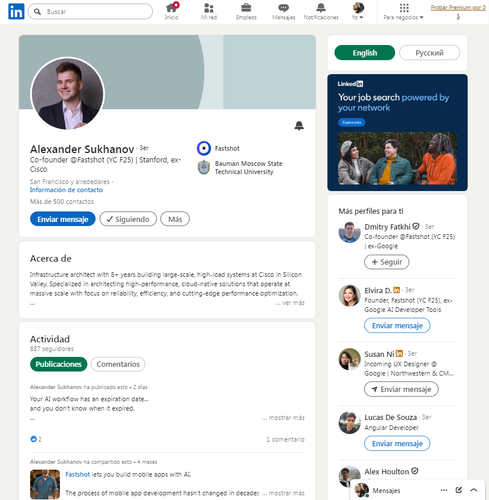Click Seguir for Dmitry Fatkhi
This screenshot has width=489, height=500.
coord(387,262)
